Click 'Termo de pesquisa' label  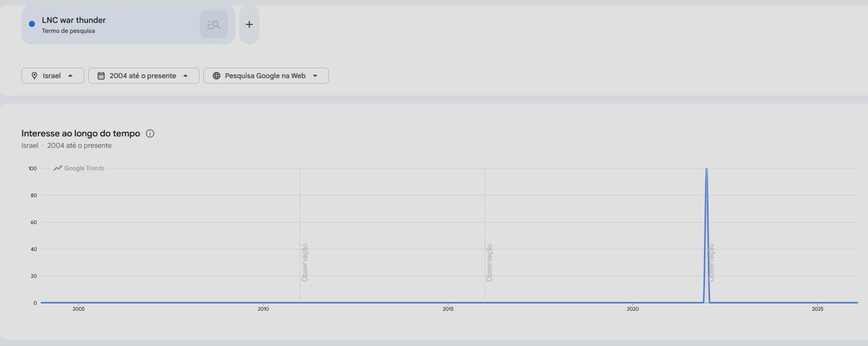[69, 31]
